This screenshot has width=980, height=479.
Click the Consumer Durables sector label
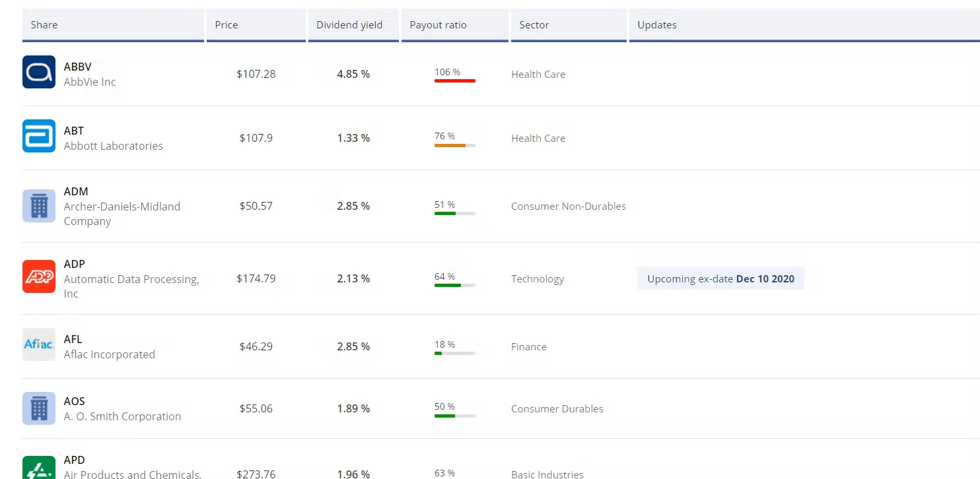557,408
